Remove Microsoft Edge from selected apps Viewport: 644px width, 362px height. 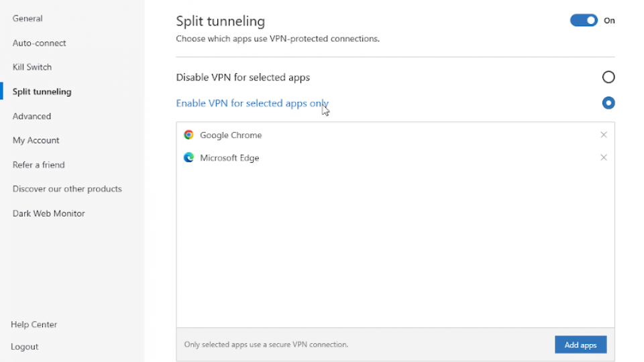(x=603, y=158)
